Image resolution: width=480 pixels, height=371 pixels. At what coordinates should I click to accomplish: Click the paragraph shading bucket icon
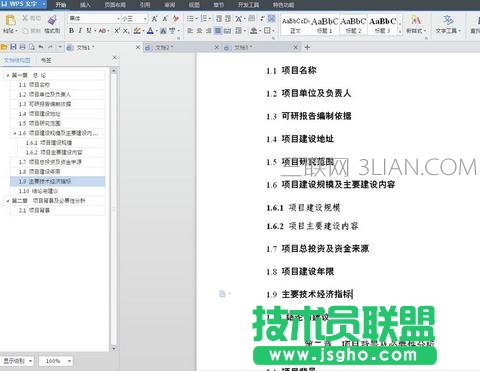tap(253, 31)
